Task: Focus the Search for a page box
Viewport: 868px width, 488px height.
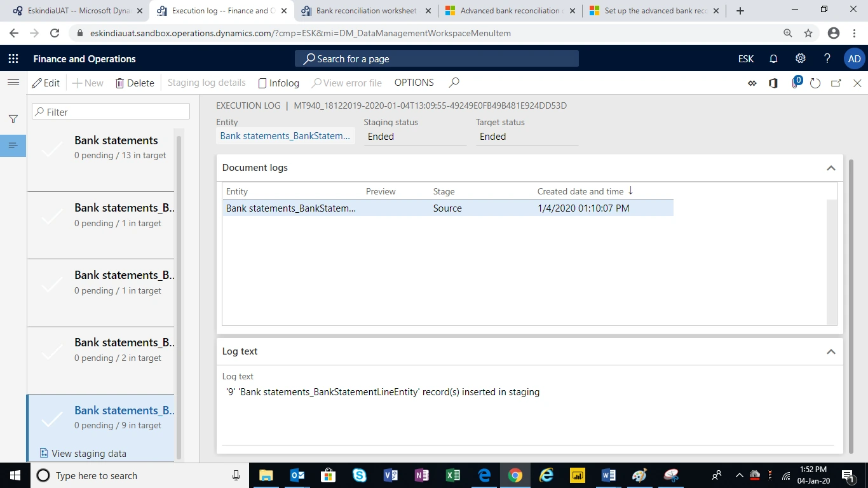Action: point(437,58)
